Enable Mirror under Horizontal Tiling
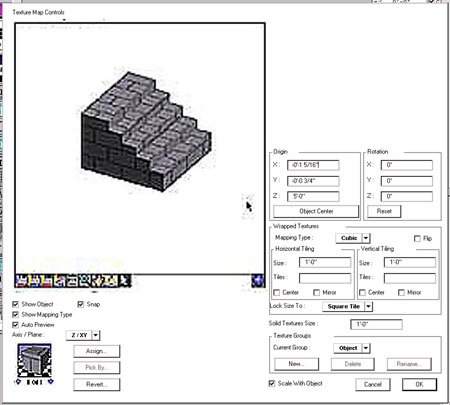 316,293
